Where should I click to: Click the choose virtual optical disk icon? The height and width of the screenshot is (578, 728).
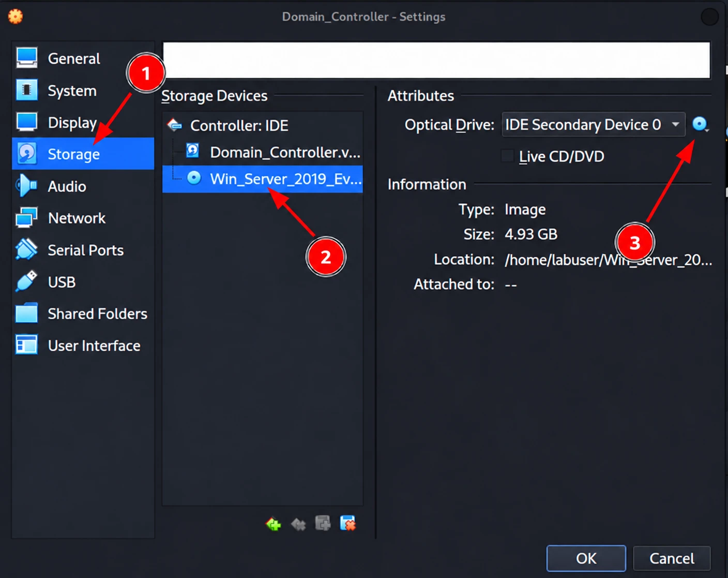tap(700, 124)
